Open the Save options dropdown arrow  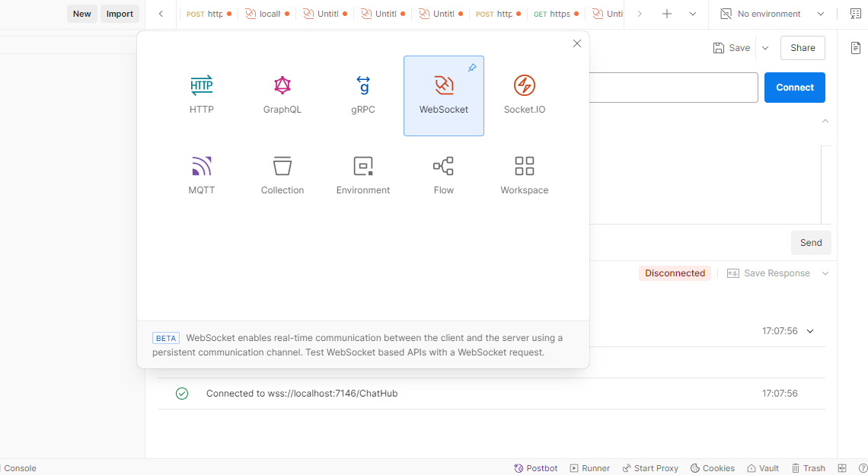764,47
